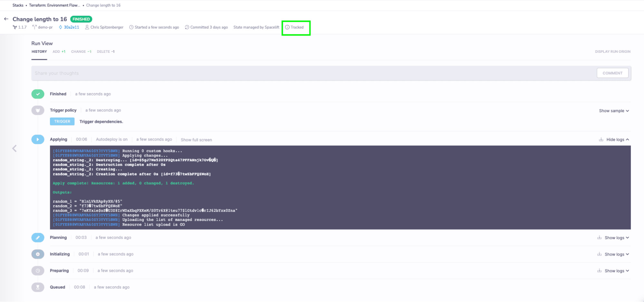Click the Preparing 00:09 duration

click(83, 271)
